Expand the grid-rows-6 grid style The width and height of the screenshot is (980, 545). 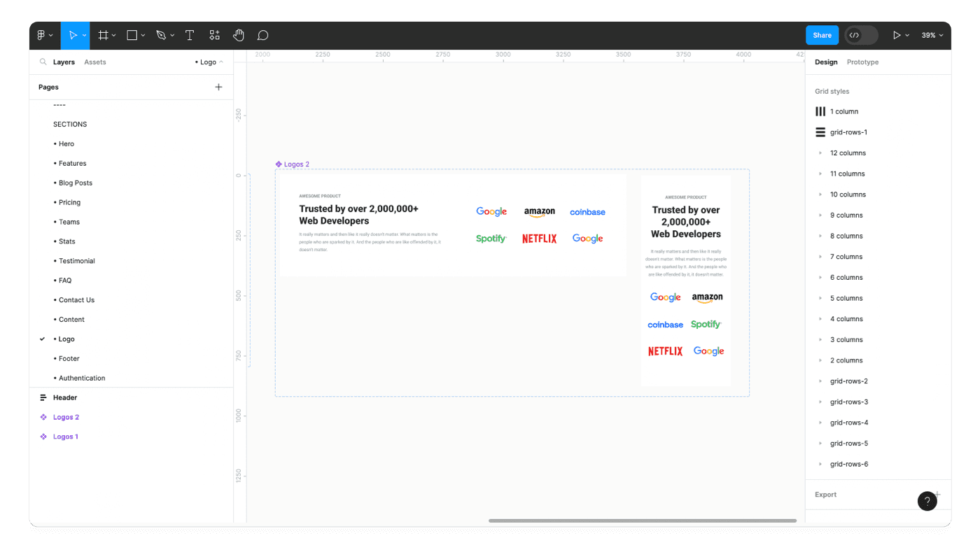pyautogui.click(x=820, y=465)
